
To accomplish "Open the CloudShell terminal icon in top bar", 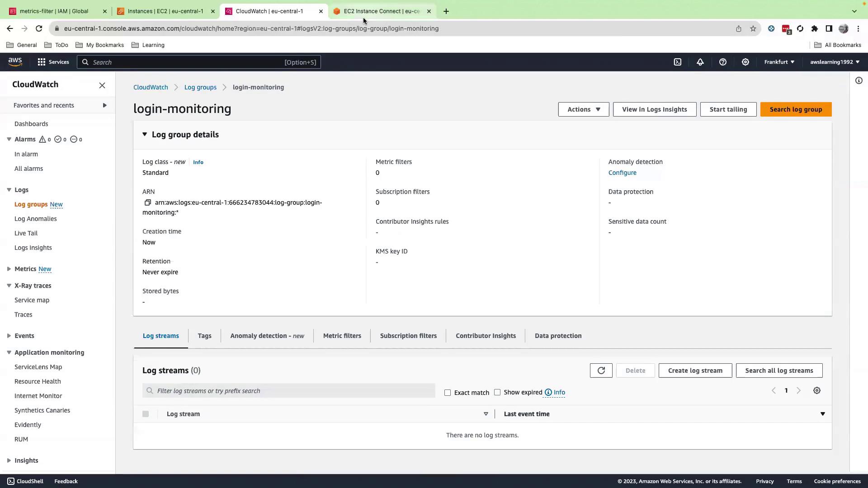I will (677, 62).
